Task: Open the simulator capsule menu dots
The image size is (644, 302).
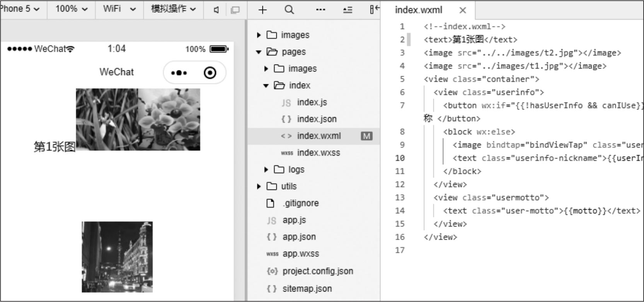Action: point(179,73)
